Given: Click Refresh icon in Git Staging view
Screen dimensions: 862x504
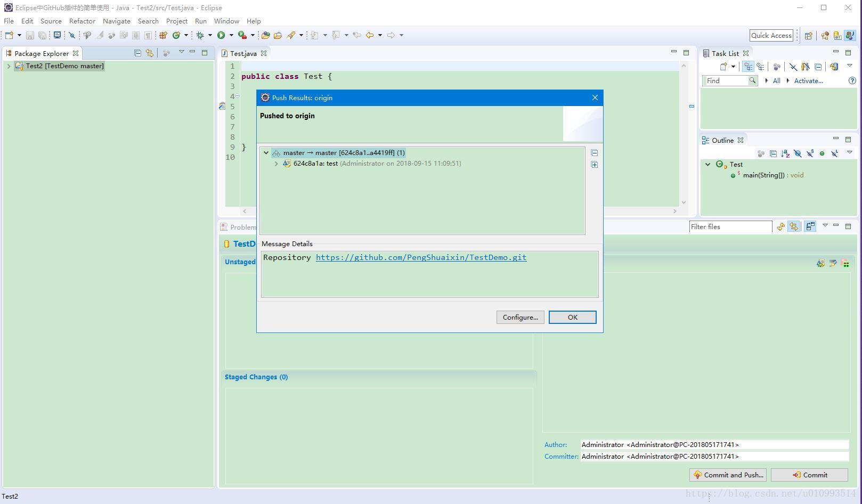Looking at the screenshot, I should tap(780, 226).
